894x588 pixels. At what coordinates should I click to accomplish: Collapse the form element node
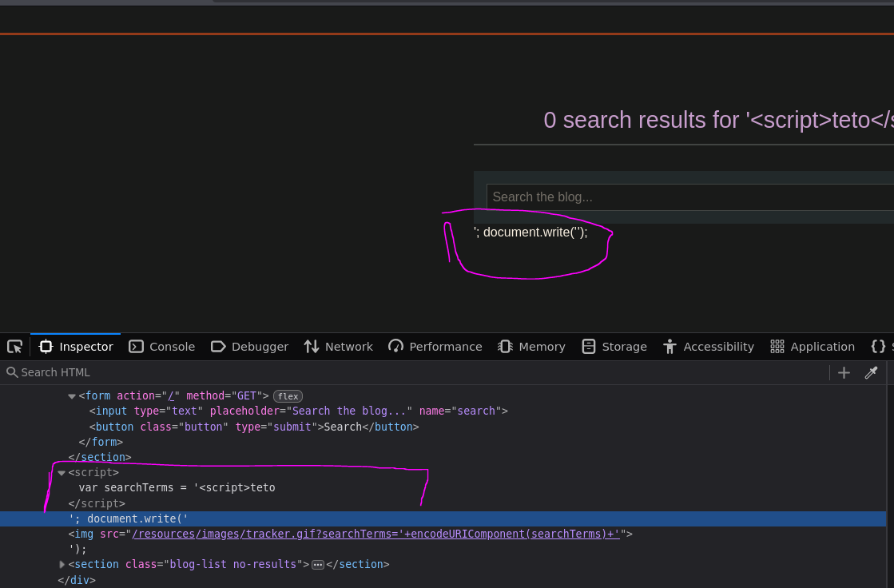72,395
